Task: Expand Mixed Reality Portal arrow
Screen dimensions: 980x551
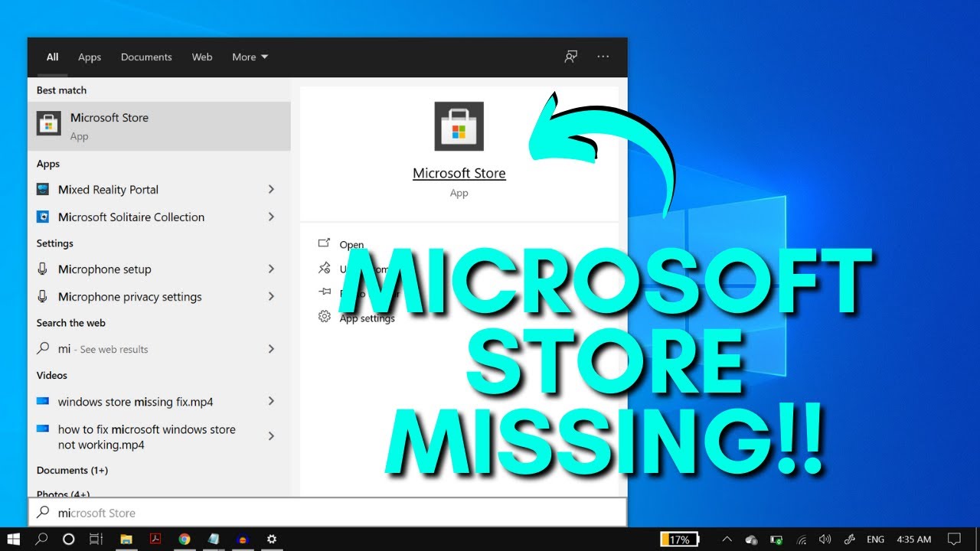Action: [271, 189]
